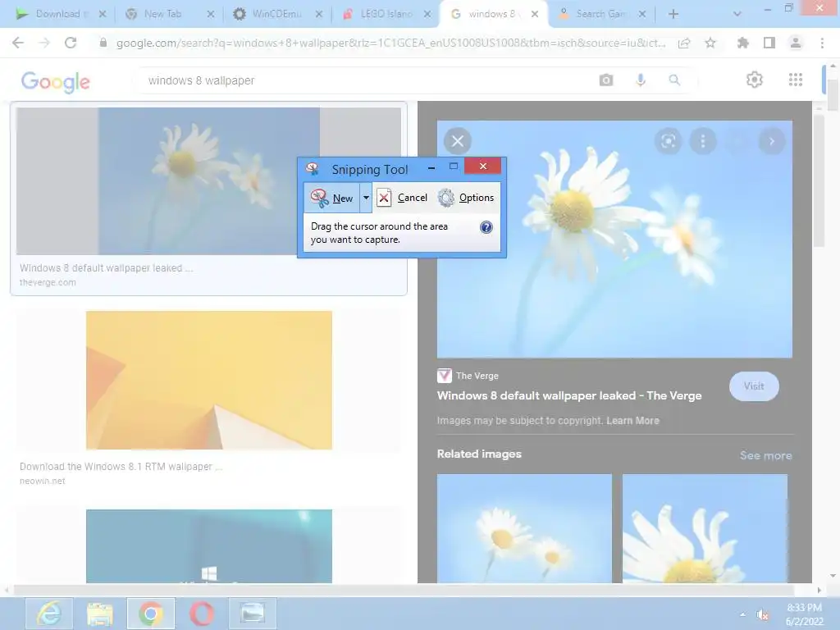
Task: Go forward in Chrome
Action: [x=44, y=43]
